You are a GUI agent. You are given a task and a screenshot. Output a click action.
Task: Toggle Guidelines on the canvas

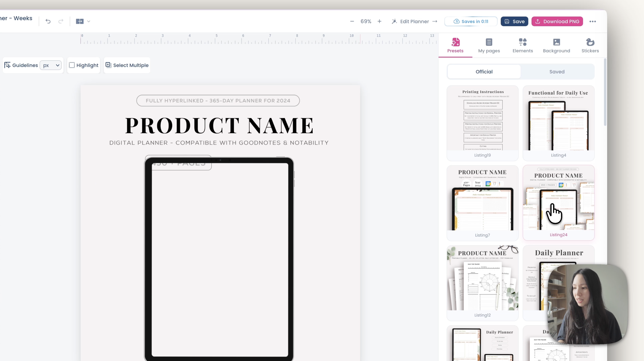(21, 65)
